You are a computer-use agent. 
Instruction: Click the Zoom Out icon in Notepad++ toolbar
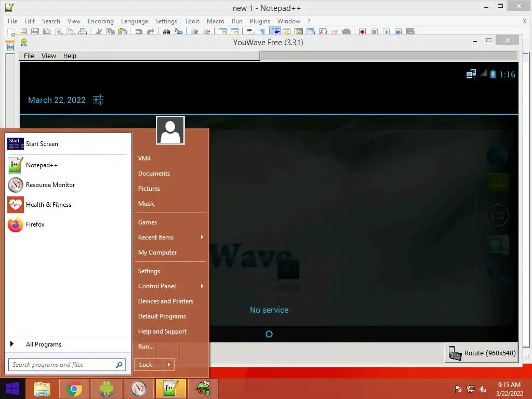pos(207,32)
